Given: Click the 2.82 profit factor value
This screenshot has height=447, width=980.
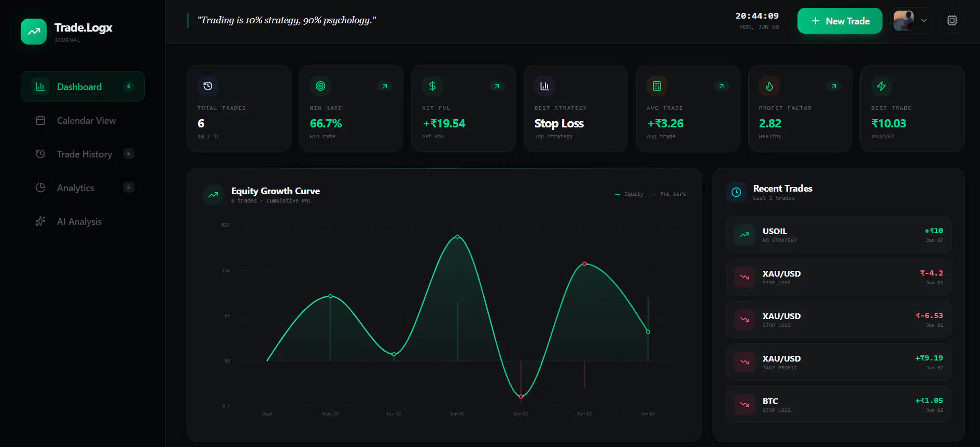Looking at the screenshot, I should pos(770,124).
